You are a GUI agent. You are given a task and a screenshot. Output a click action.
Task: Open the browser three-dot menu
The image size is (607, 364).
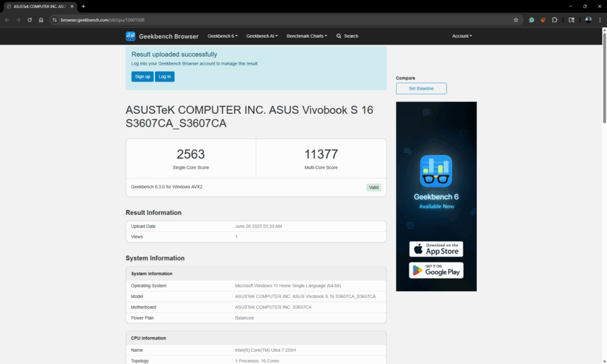click(x=600, y=20)
